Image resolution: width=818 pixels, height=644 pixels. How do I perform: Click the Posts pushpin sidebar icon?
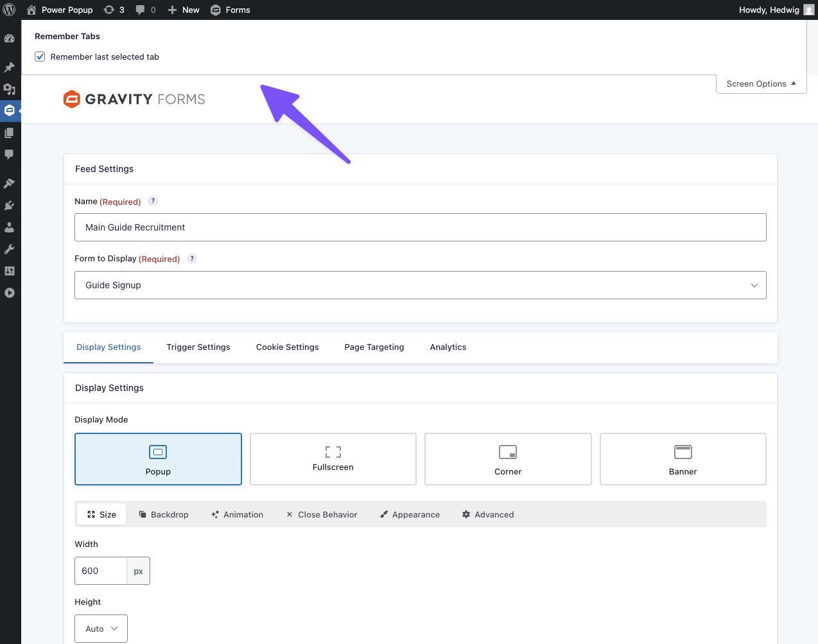click(x=10, y=67)
